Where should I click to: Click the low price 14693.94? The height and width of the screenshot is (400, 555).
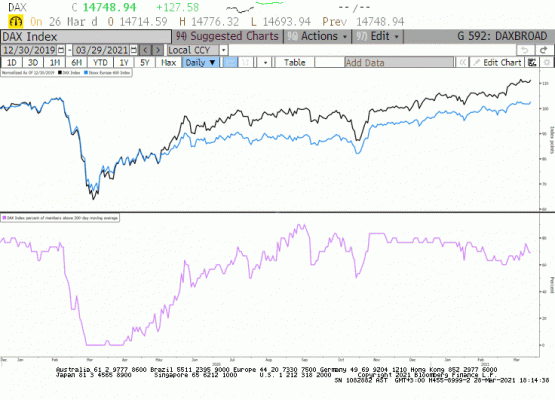point(287,22)
